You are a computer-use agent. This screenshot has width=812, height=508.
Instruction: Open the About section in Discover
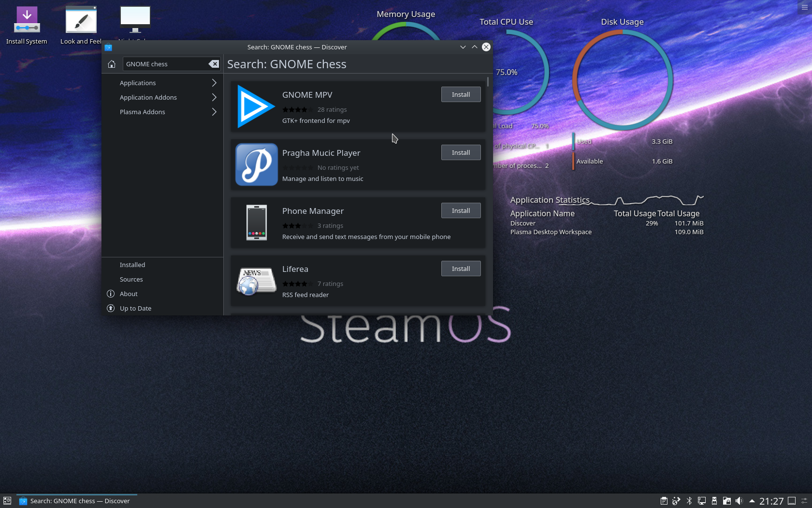128,294
